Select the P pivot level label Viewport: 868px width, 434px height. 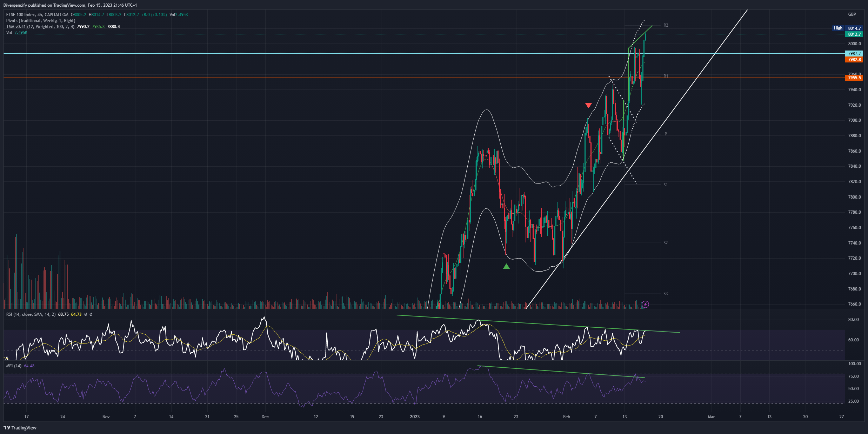pyautogui.click(x=666, y=134)
